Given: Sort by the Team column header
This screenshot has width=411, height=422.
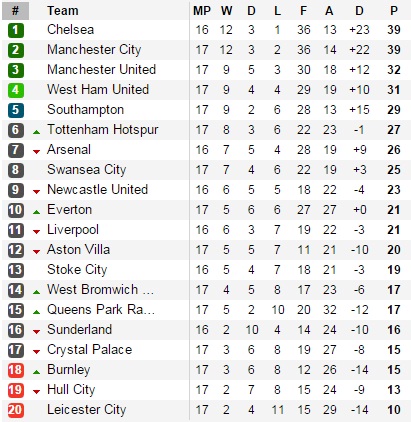Looking at the screenshot, I should 63,11.
